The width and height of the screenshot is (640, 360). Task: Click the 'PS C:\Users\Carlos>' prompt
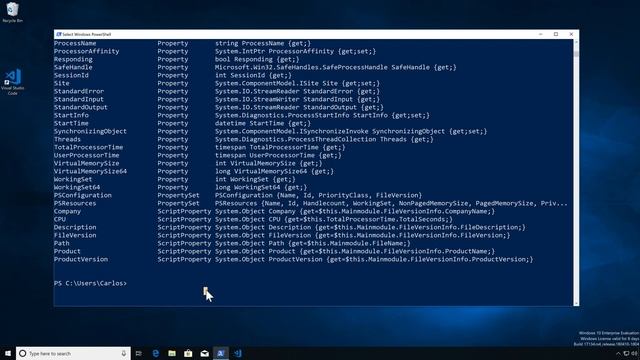[90, 283]
